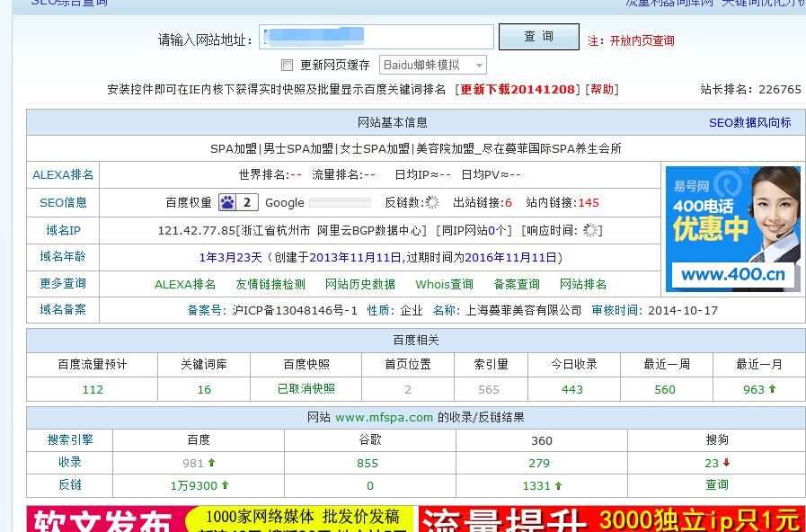
Task: Open the 网站历史数据 link
Action: coord(359,284)
